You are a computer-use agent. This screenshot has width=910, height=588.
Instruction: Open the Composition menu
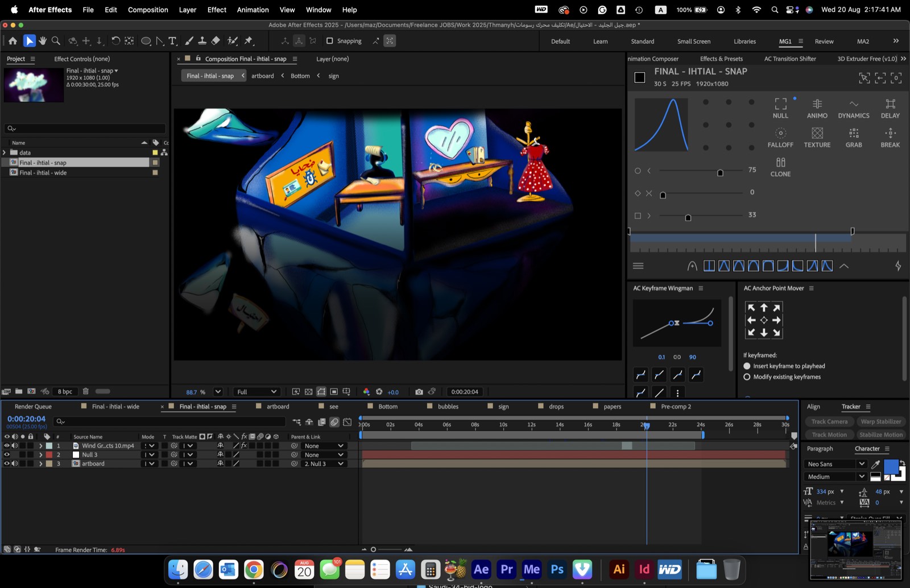click(148, 10)
